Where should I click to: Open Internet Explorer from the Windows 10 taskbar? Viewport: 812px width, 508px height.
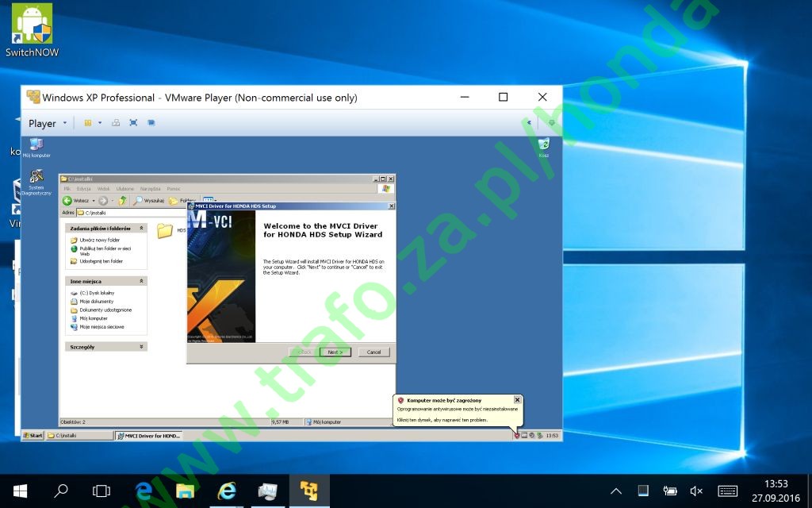(226, 491)
